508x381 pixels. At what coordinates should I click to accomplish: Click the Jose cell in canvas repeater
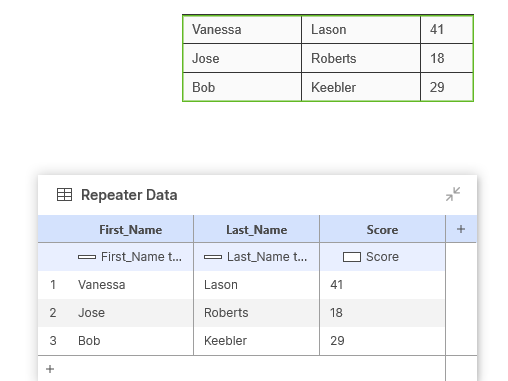(242, 58)
